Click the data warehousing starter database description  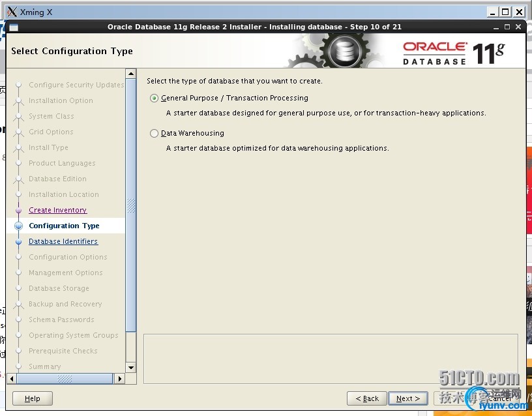tap(277, 148)
